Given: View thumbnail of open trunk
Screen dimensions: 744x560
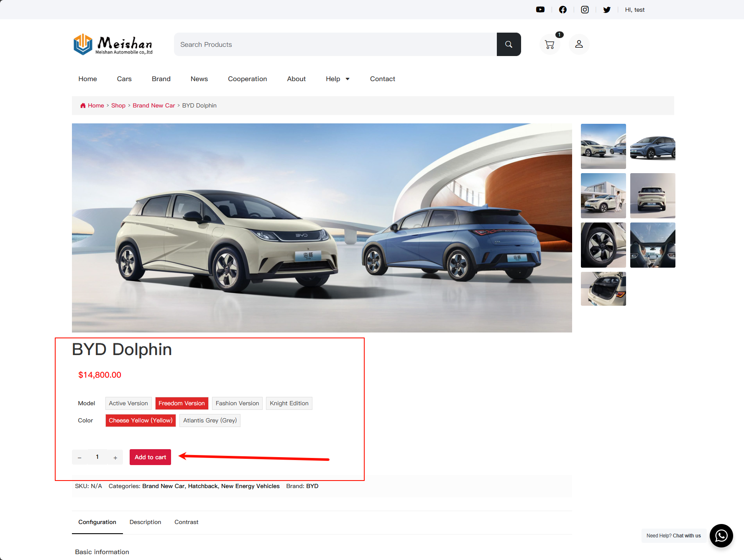Looking at the screenshot, I should (603, 289).
